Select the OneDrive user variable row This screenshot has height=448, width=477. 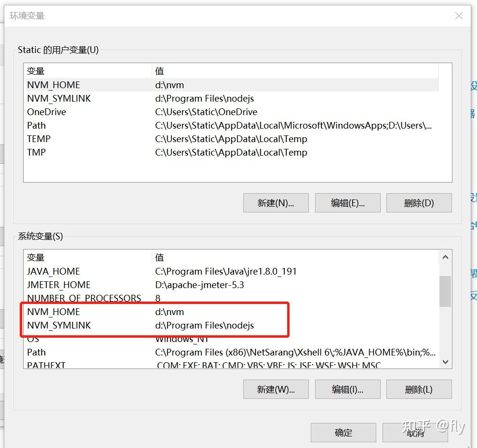coord(145,112)
